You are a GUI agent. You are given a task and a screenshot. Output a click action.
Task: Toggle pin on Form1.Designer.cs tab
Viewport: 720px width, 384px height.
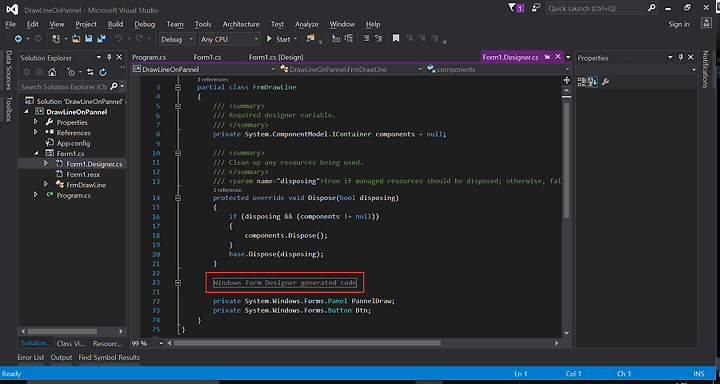pyautogui.click(x=547, y=57)
